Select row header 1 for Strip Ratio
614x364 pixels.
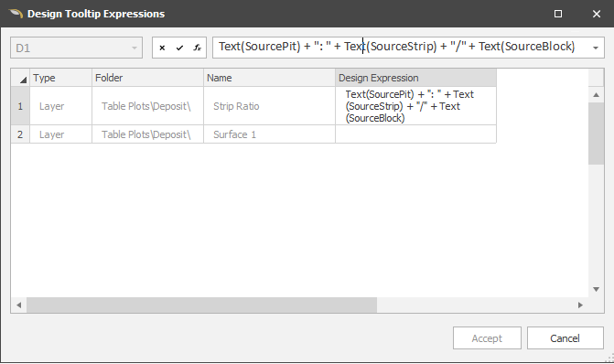click(x=20, y=106)
